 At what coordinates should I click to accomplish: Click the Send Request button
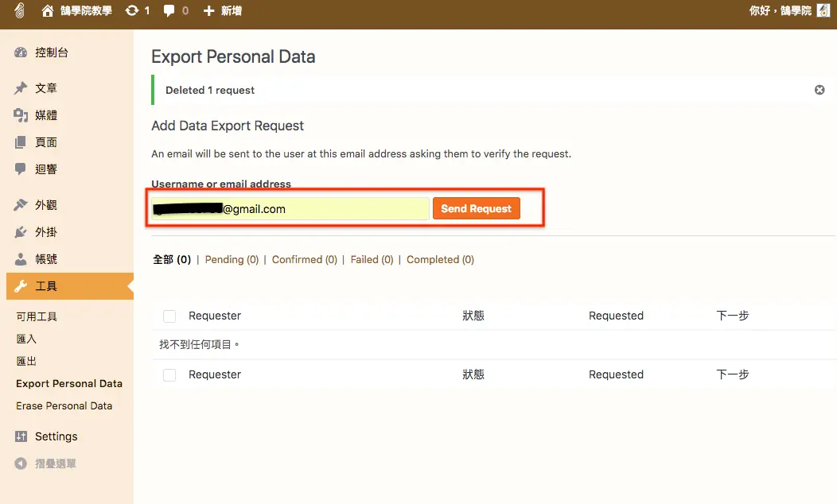pos(476,208)
